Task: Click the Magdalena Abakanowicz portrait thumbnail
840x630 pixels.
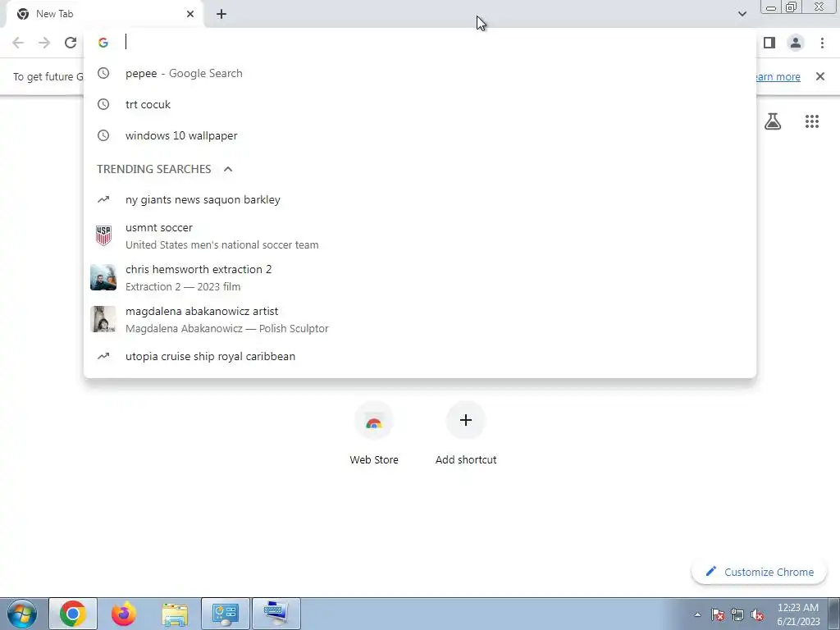Action: coord(103,319)
